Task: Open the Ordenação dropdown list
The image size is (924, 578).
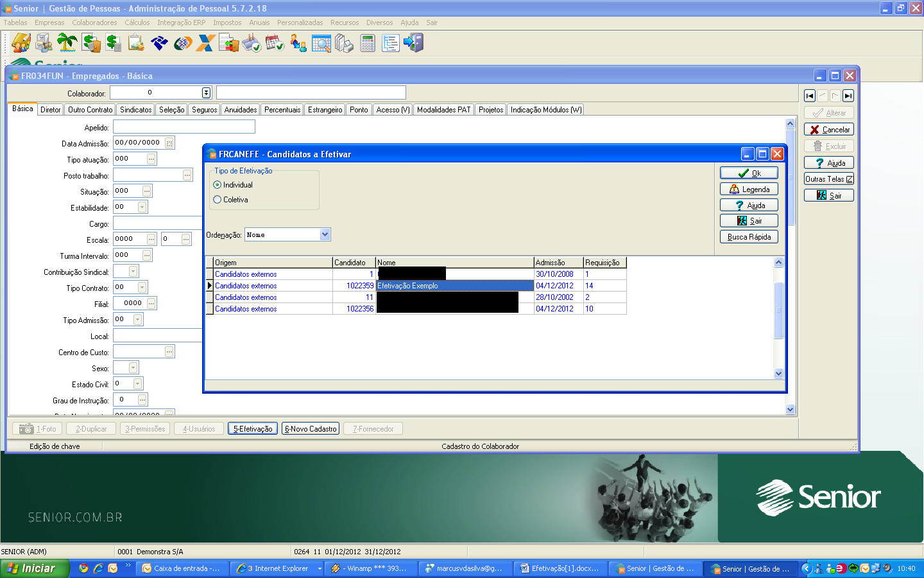Action: pos(325,234)
